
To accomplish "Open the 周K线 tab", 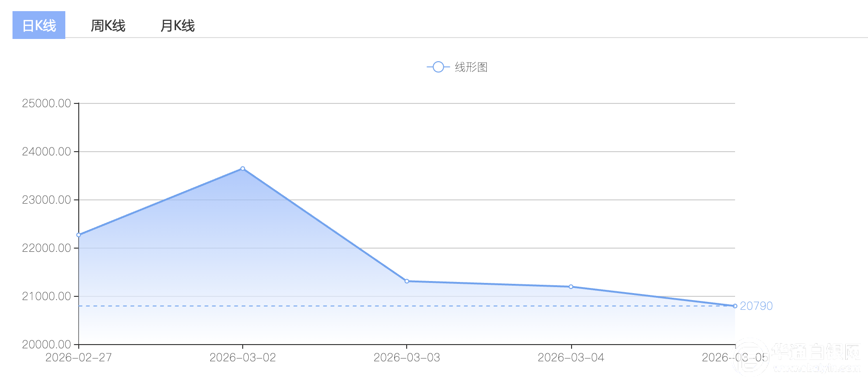I will [108, 26].
